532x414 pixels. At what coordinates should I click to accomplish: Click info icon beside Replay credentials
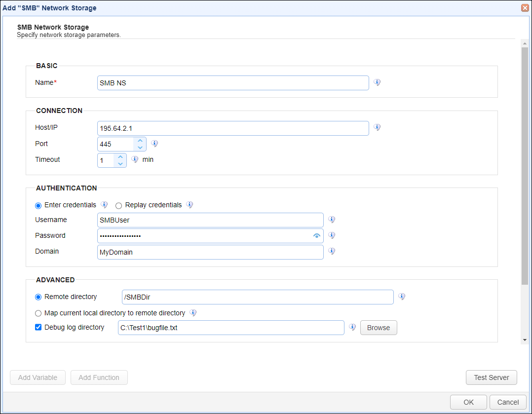point(190,205)
